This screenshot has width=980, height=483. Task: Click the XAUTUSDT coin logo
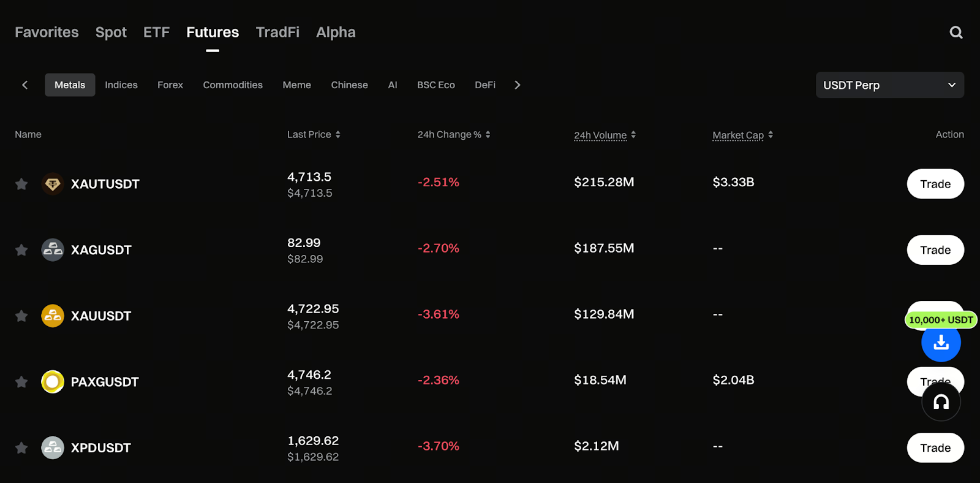coord(53,184)
